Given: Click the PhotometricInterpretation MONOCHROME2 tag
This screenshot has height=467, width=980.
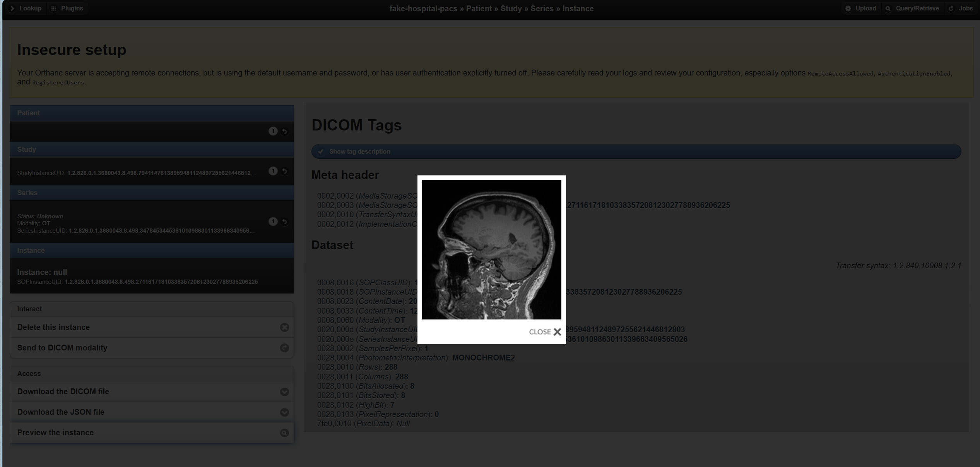Looking at the screenshot, I should [x=416, y=358].
